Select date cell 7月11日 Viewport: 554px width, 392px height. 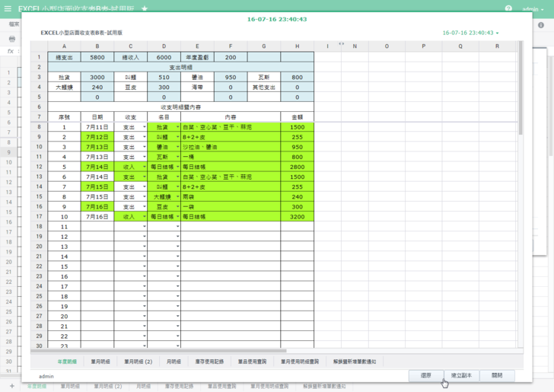click(97, 127)
